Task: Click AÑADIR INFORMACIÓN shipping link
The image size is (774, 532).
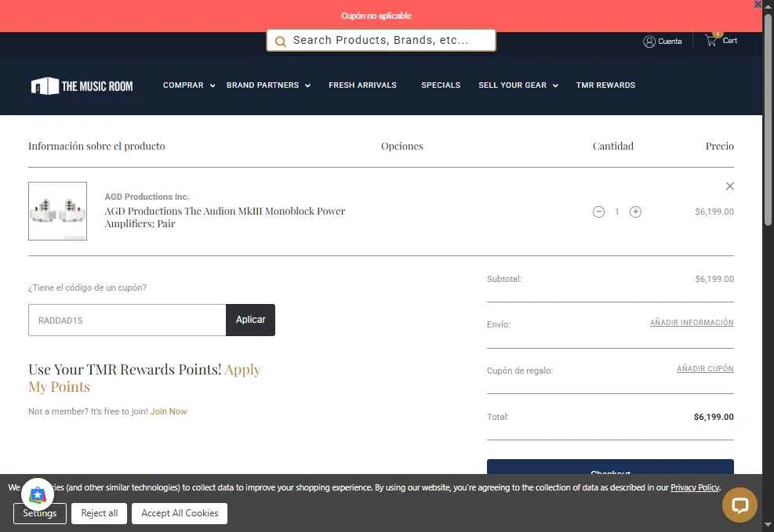Action: (692, 323)
